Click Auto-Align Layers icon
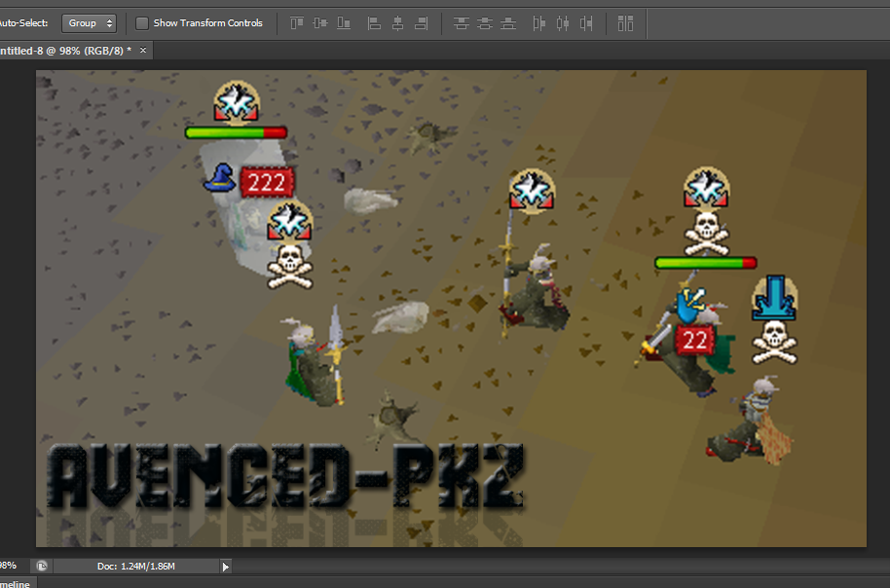 [x=625, y=23]
